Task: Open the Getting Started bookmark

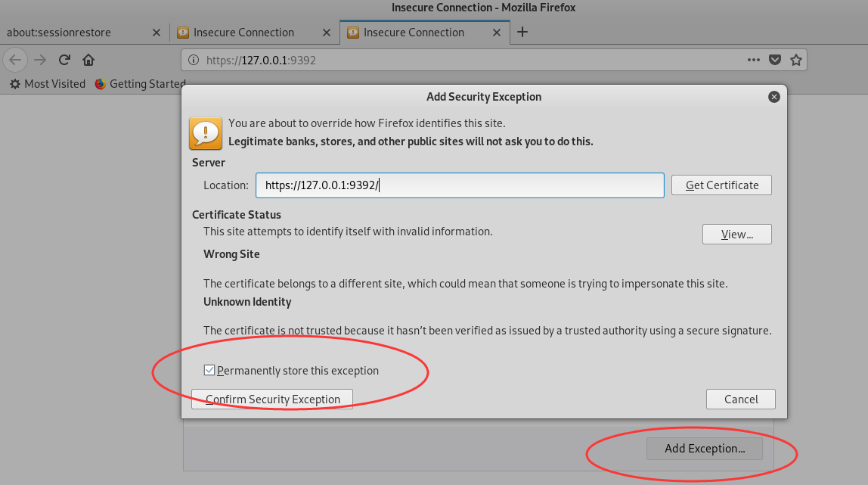Action: pyautogui.click(x=141, y=83)
